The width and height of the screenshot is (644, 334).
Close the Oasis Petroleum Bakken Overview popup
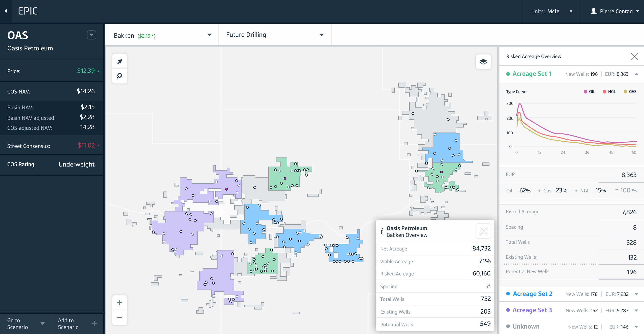click(483, 231)
